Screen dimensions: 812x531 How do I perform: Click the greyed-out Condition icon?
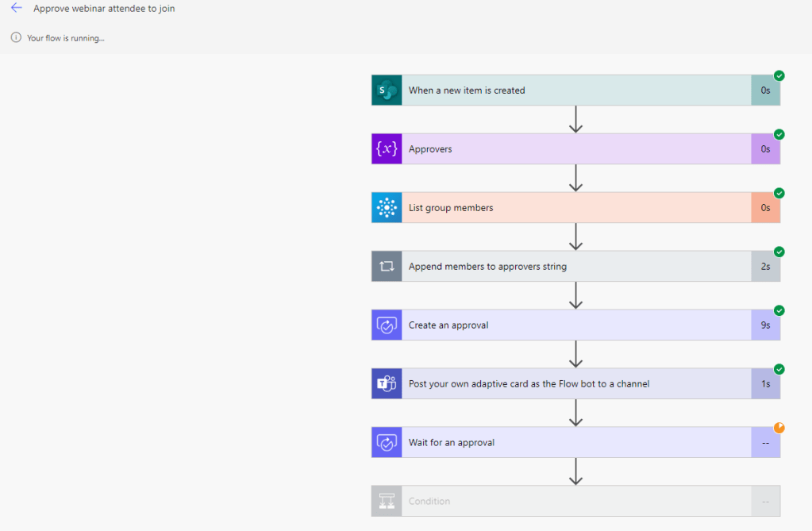click(387, 502)
